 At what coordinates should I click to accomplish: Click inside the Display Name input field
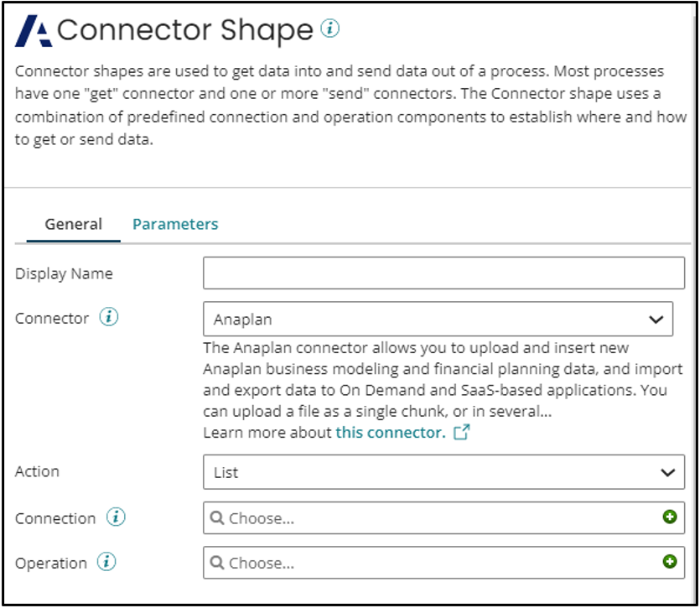pos(443,273)
